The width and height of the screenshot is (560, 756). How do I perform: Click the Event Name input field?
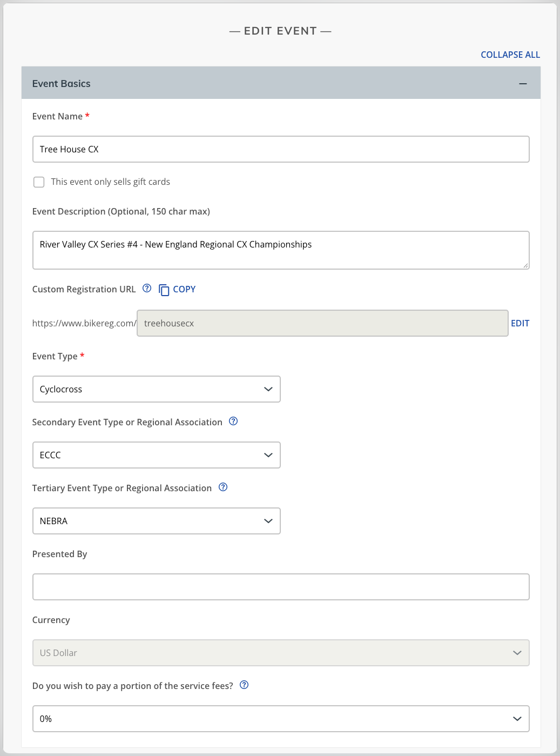[x=281, y=149]
